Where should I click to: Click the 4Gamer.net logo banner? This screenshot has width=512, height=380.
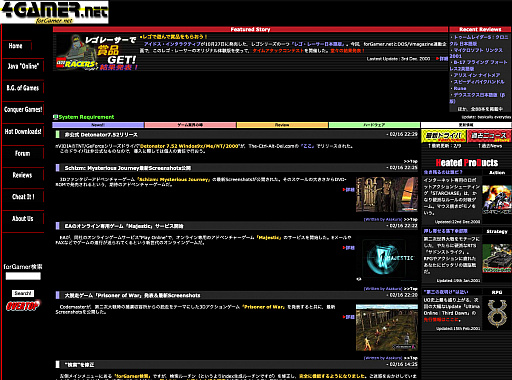pos(54,12)
